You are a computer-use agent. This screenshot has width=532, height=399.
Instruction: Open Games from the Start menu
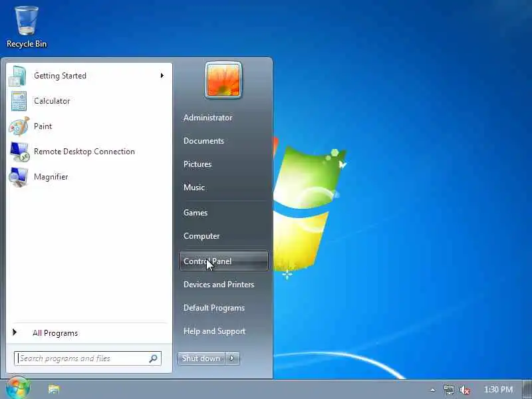pyautogui.click(x=196, y=213)
